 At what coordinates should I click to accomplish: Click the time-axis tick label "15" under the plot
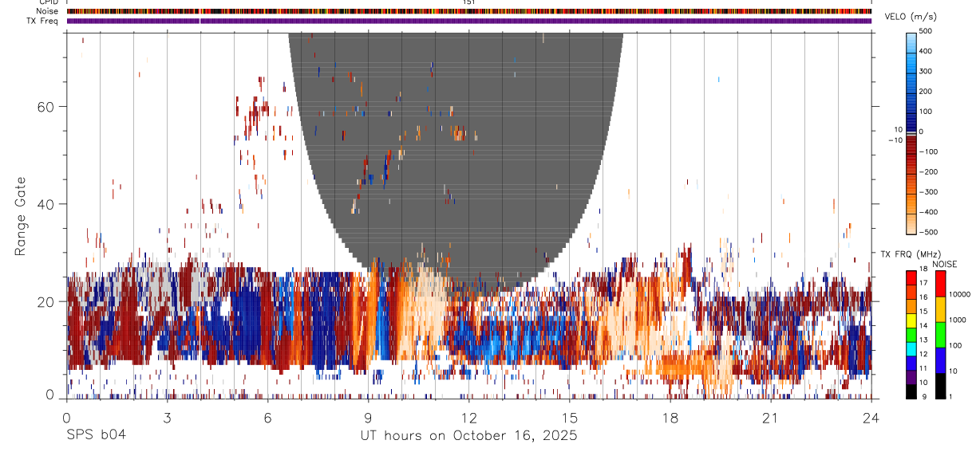pos(570,418)
